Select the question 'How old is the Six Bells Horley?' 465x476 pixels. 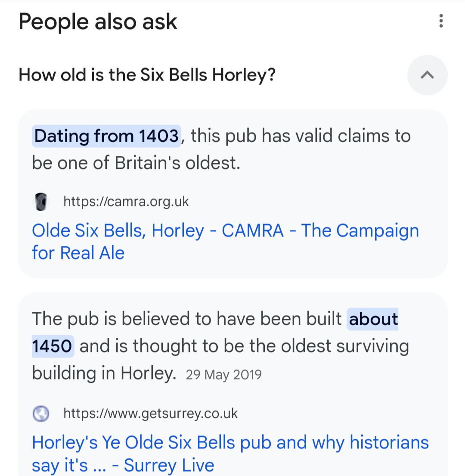coord(147,75)
